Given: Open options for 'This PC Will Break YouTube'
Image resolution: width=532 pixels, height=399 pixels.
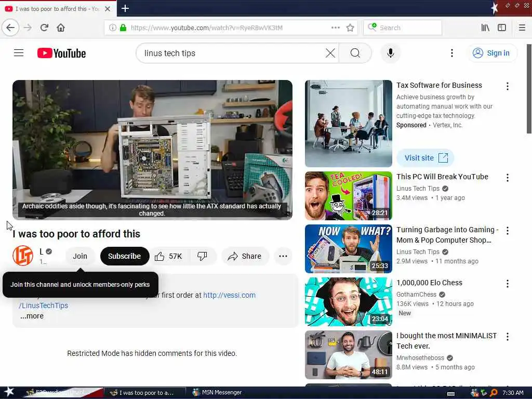Looking at the screenshot, I should [507, 178].
